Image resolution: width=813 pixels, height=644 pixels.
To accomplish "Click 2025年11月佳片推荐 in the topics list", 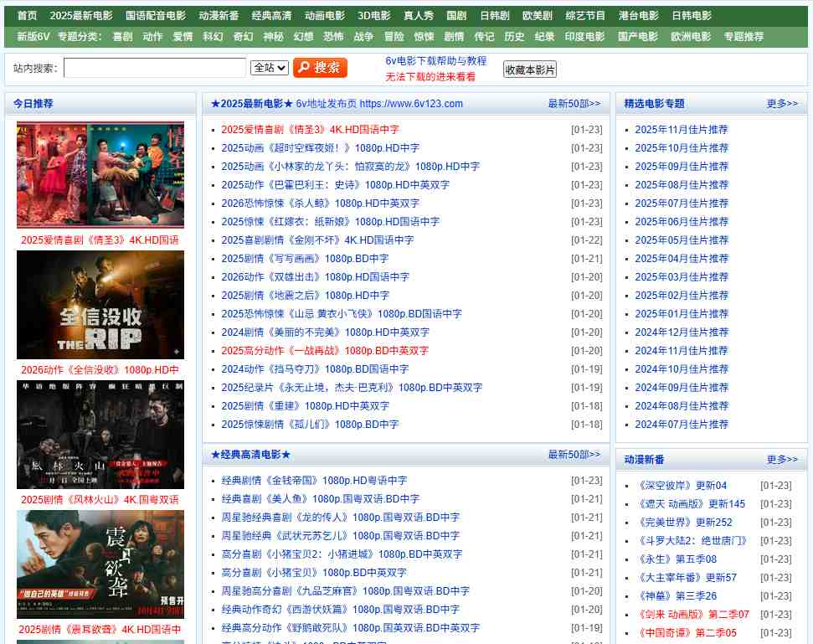I will pyautogui.click(x=682, y=130).
